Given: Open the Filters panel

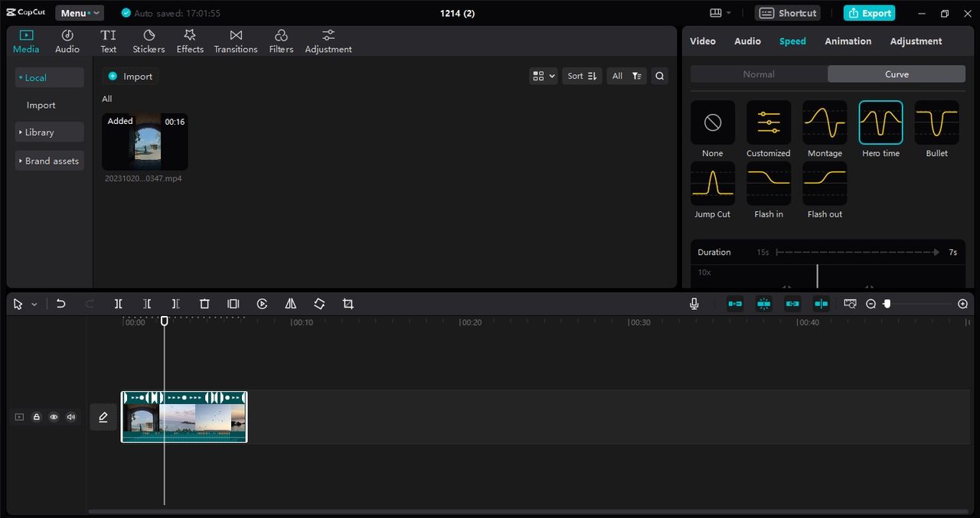Looking at the screenshot, I should [x=281, y=41].
